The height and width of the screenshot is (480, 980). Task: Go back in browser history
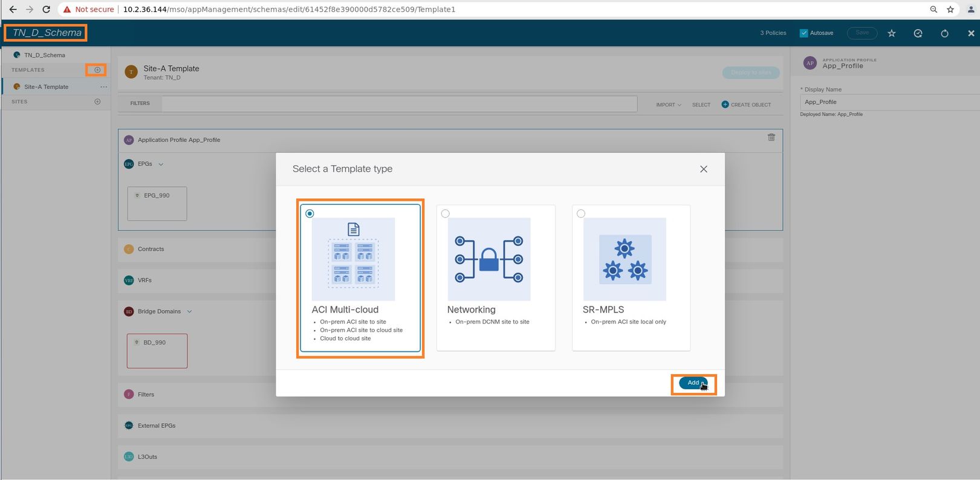(x=13, y=10)
